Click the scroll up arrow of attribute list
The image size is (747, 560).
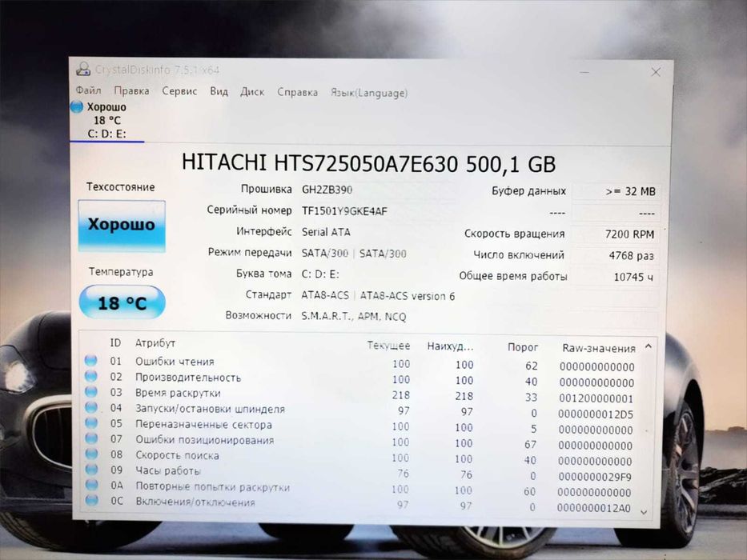click(x=649, y=346)
